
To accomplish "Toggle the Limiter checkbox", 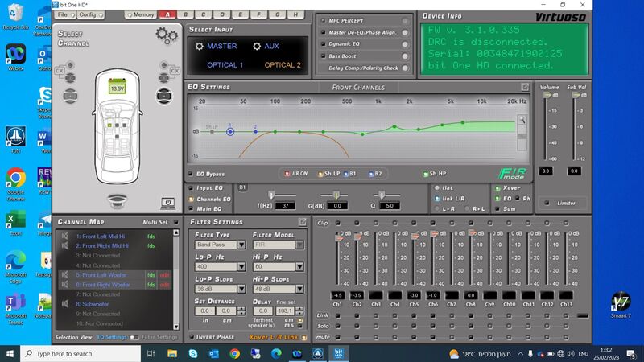I will click(547, 204).
